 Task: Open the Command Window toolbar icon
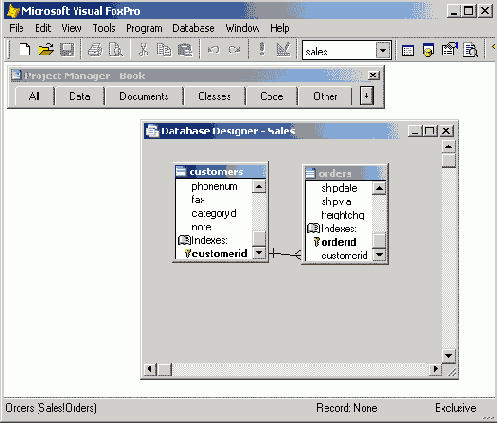coord(408,50)
